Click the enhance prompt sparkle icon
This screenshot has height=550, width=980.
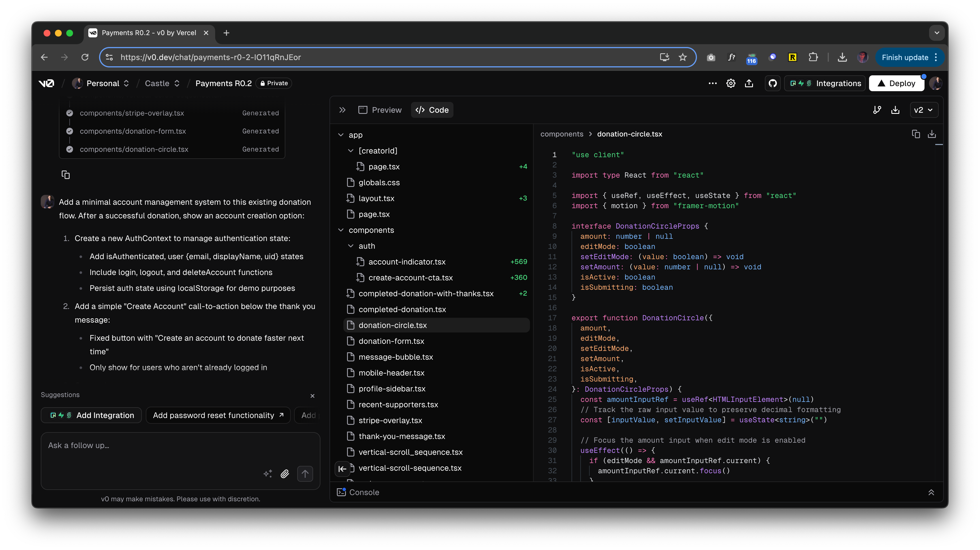coord(268,474)
